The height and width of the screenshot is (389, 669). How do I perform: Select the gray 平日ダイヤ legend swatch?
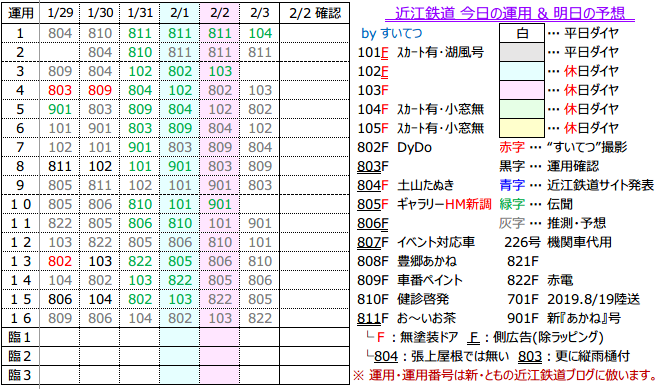click(x=522, y=52)
